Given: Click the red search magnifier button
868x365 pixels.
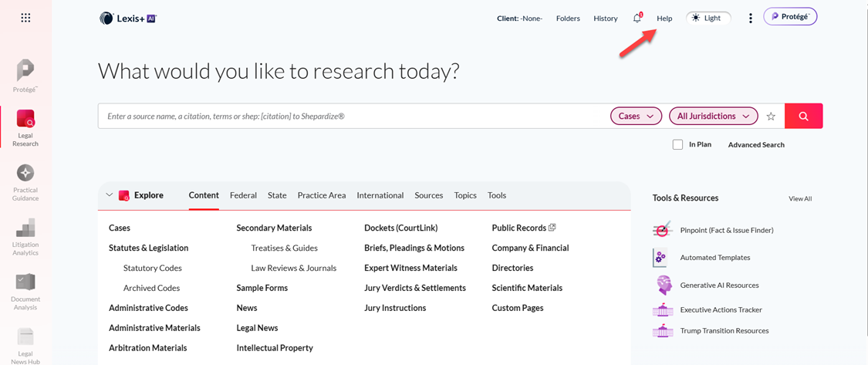Looking at the screenshot, I should (804, 117).
